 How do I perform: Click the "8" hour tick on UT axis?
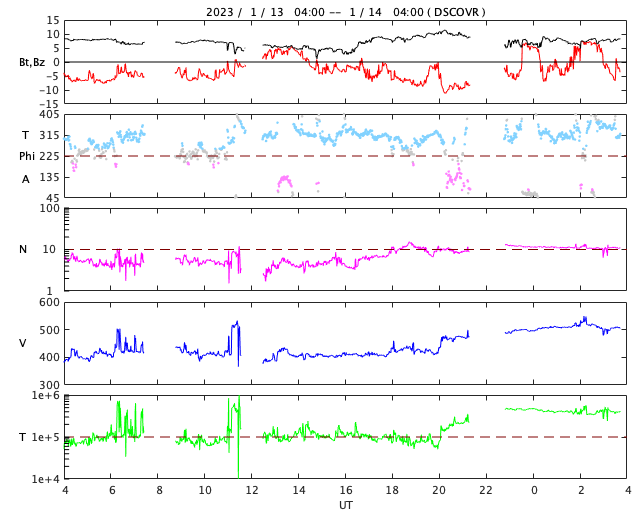point(159,490)
